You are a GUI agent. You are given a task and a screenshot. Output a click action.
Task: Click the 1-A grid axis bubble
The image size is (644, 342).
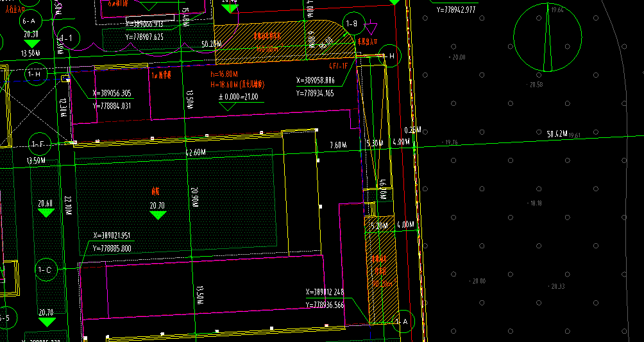403,321
